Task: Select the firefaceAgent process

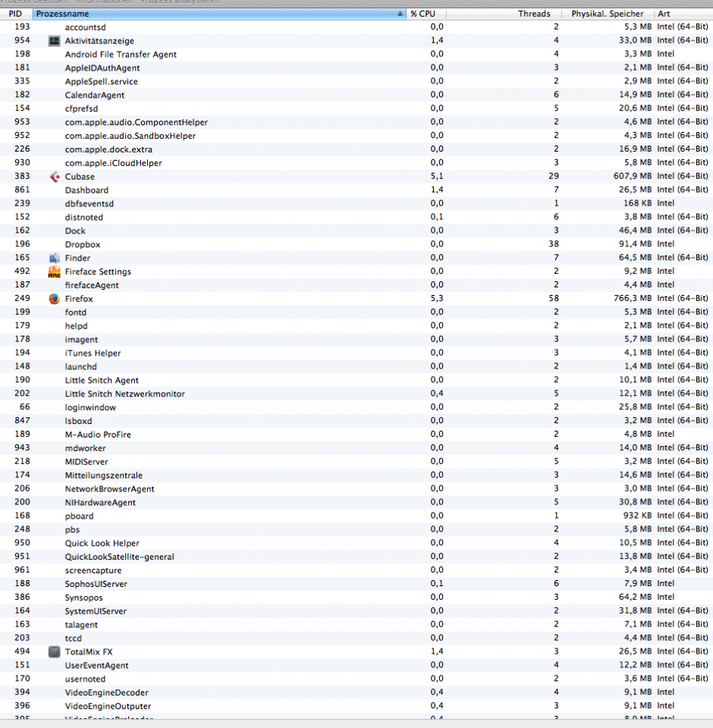Action: (x=92, y=285)
